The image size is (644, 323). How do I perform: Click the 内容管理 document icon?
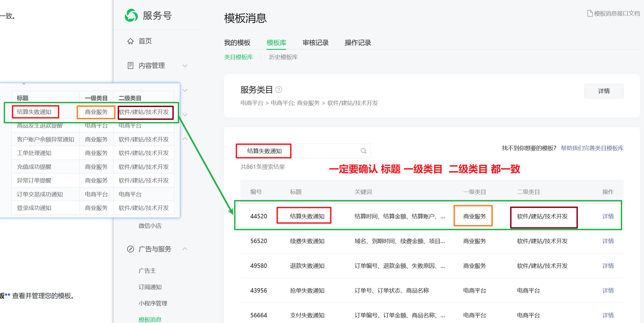131,66
